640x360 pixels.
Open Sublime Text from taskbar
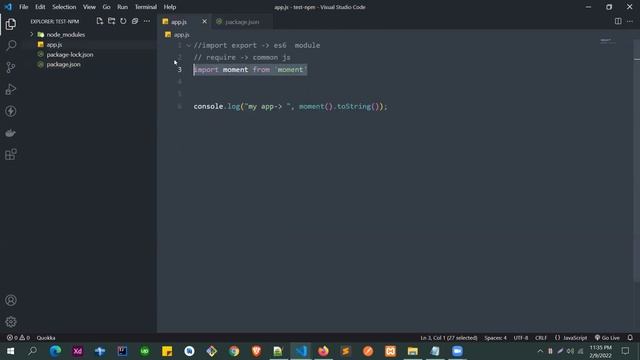346,351
